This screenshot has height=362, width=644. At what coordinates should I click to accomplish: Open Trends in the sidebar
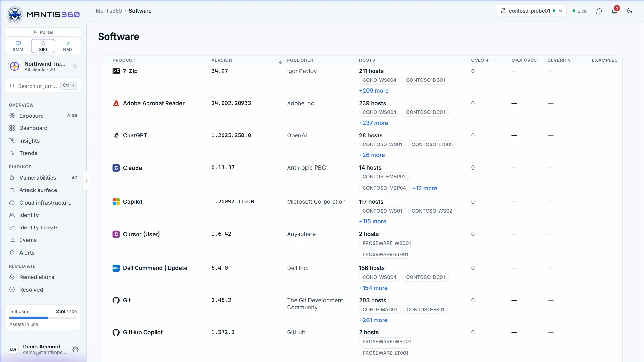click(43, 153)
